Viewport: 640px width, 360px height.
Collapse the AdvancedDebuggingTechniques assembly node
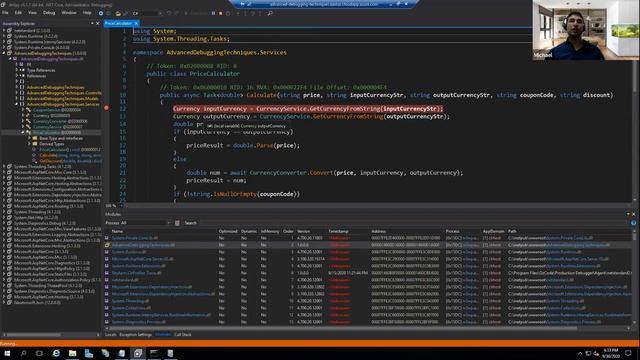(4, 53)
